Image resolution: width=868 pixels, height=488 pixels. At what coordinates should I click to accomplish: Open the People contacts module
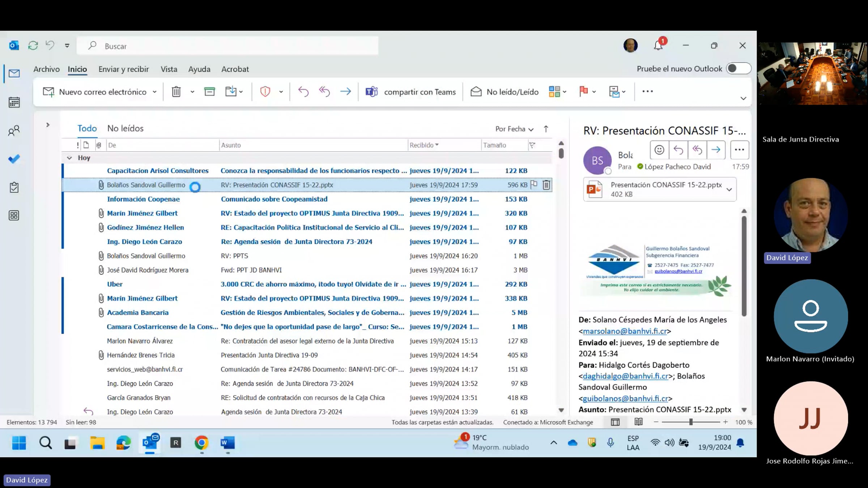click(14, 130)
